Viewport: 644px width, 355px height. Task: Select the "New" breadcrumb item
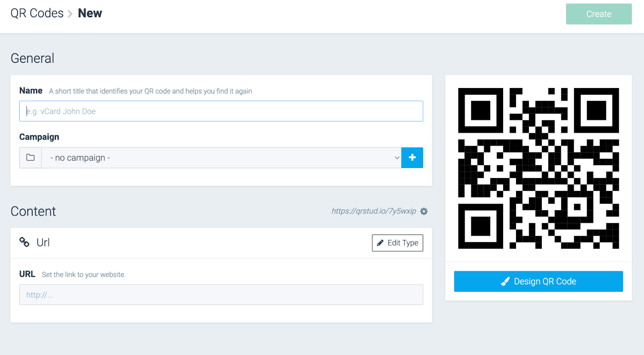pos(90,13)
